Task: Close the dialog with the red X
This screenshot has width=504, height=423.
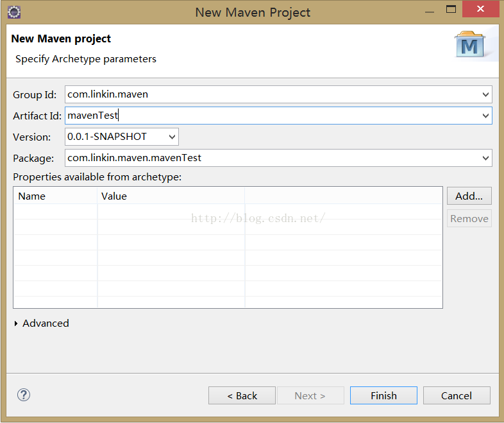Action: coord(480,9)
